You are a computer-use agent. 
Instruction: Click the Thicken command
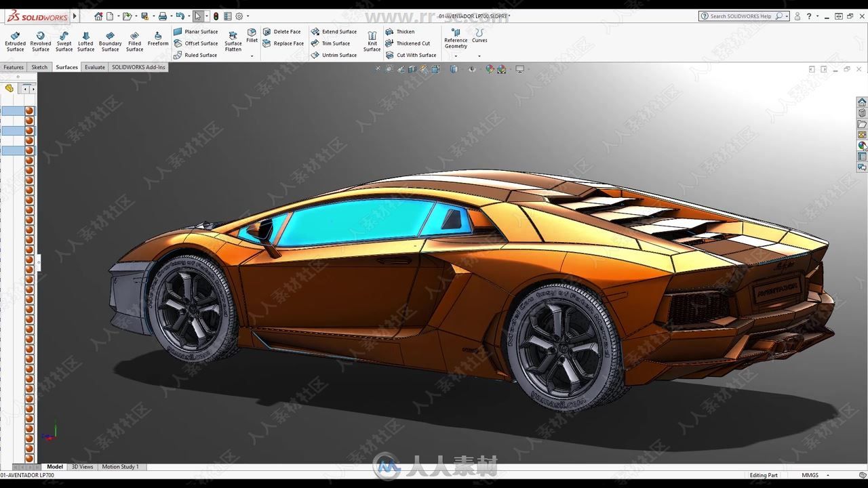pos(399,32)
